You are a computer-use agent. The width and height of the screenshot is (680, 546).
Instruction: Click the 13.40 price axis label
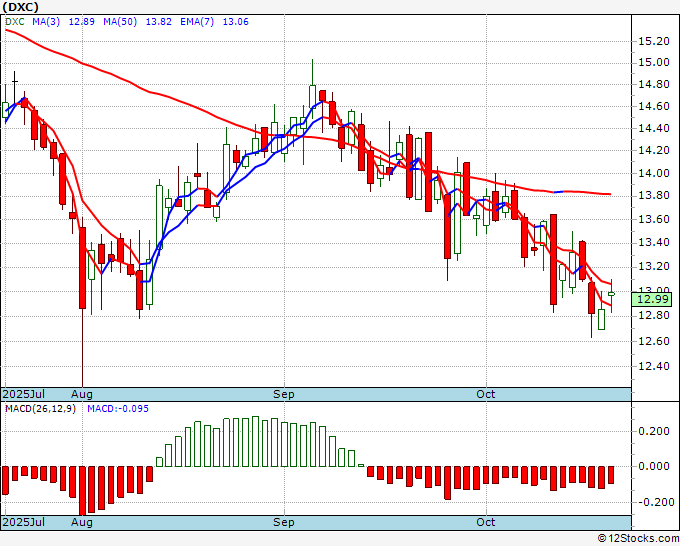(x=654, y=242)
